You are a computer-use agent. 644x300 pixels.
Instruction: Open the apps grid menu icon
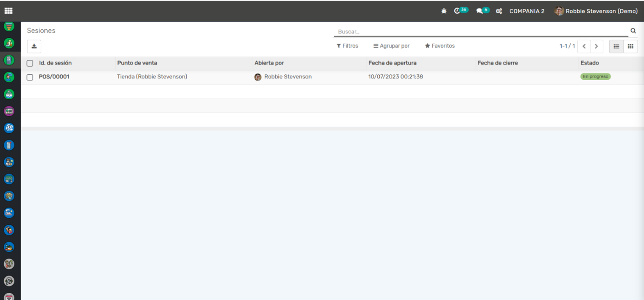pos(8,11)
